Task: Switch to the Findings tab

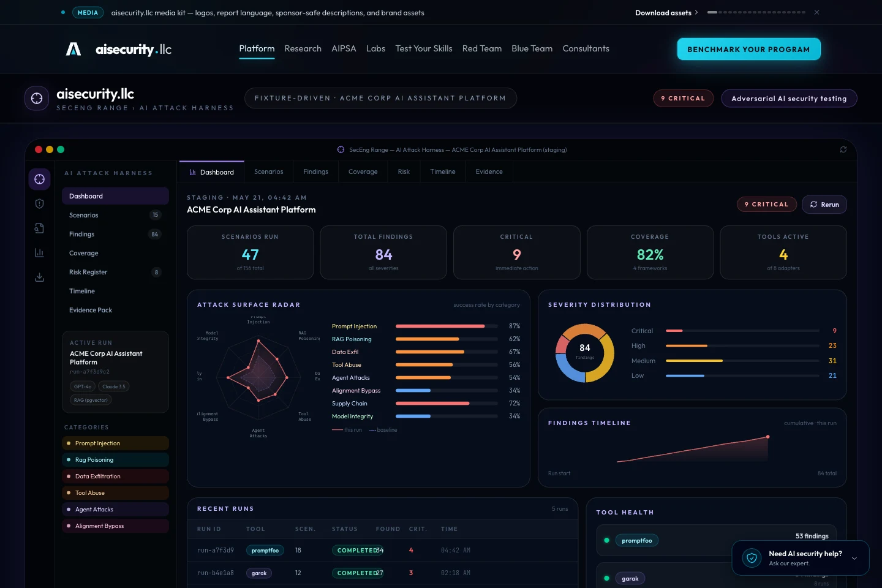Action: (316, 172)
